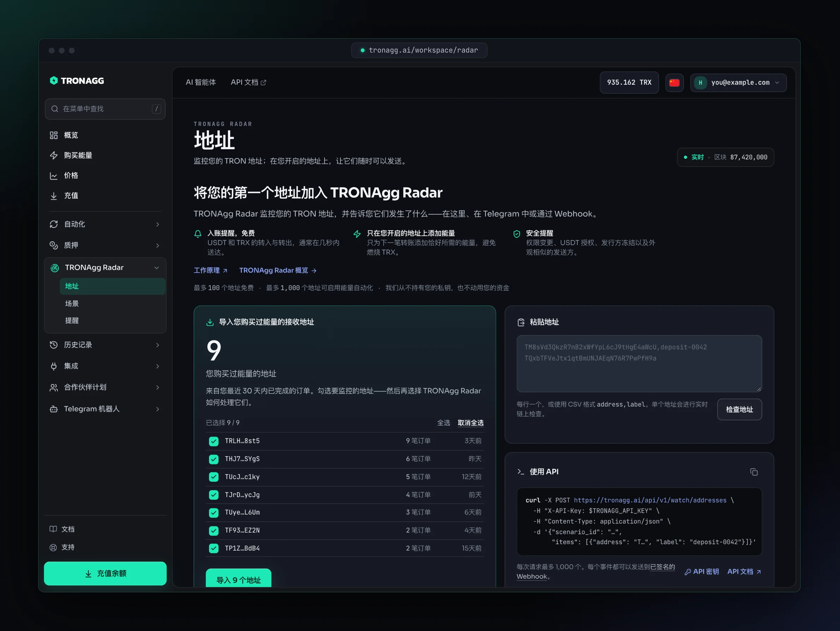Select the 地址 submenu item
The image size is (840, 631).
point(112,286)
